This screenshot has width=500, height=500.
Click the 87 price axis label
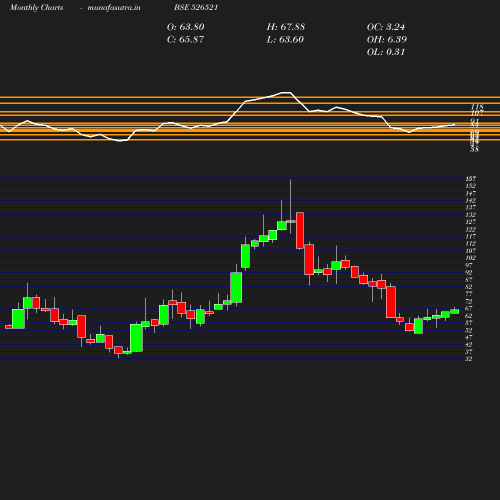[469, 280]
